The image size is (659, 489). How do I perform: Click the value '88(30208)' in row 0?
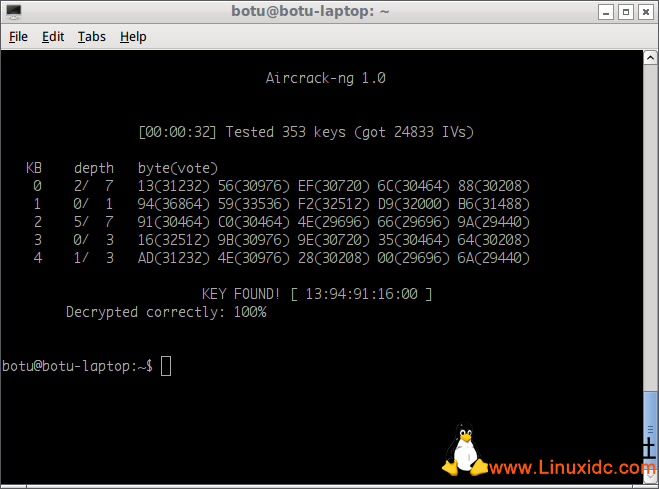click(493, 186)
